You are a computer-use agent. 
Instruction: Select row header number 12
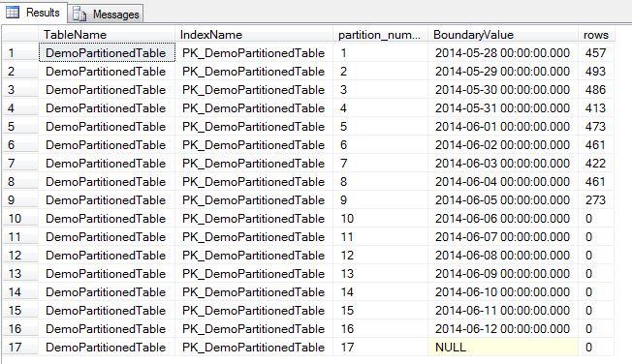pos(20,256)
